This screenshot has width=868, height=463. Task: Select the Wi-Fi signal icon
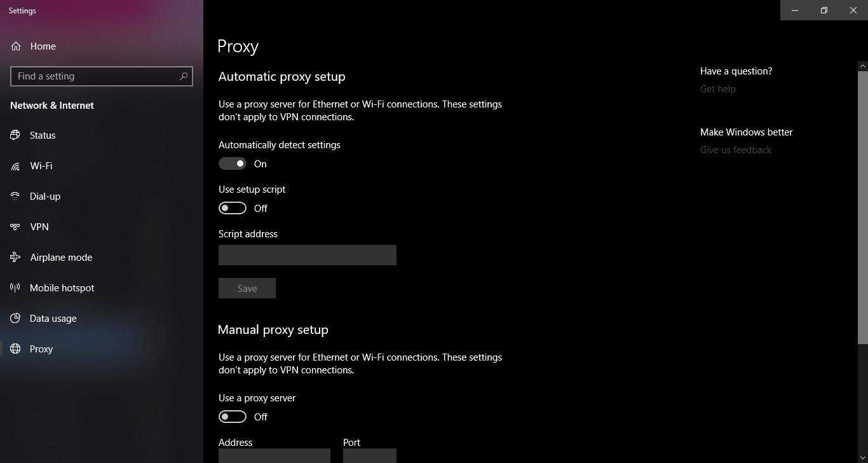pos(15,166)
